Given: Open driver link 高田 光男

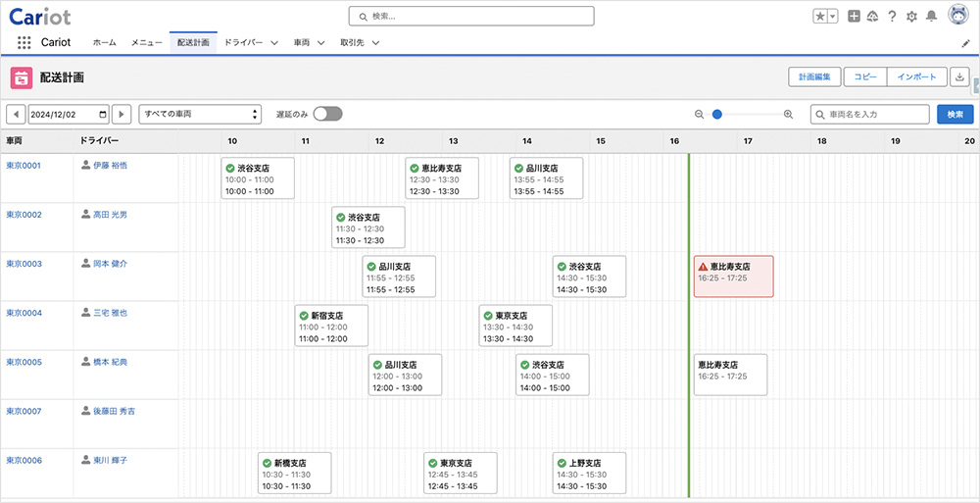Looking at the screenshot, I should coord(110,215).
